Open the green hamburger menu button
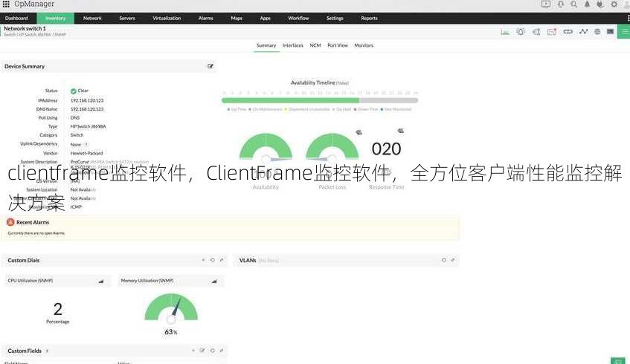Image resolution: width=630 pixels, height=364 pixels. click(x=624, y=31)
